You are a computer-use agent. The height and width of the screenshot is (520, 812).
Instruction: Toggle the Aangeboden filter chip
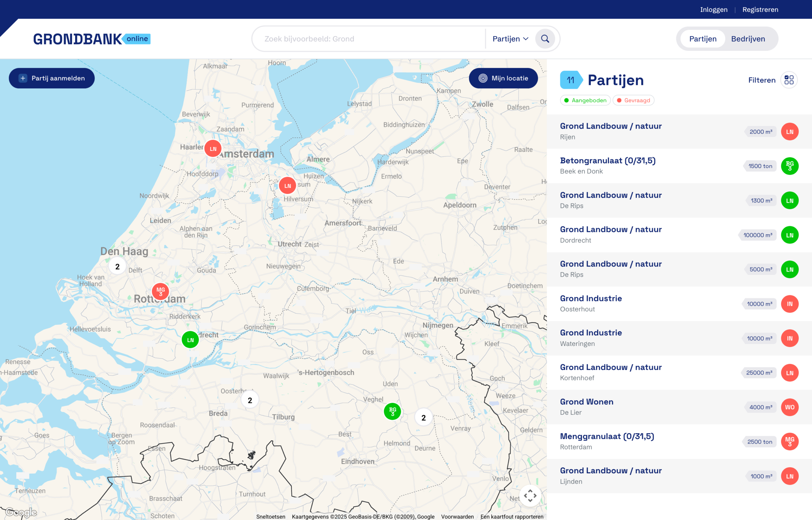pos(585,100)
